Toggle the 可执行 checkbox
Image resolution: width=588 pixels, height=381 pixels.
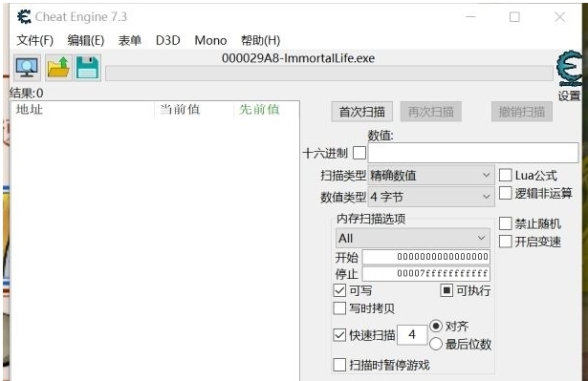coord(446,290)
